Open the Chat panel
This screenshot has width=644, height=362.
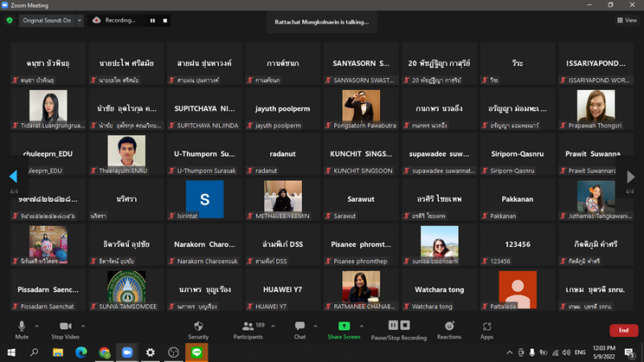tap(299, 327)
